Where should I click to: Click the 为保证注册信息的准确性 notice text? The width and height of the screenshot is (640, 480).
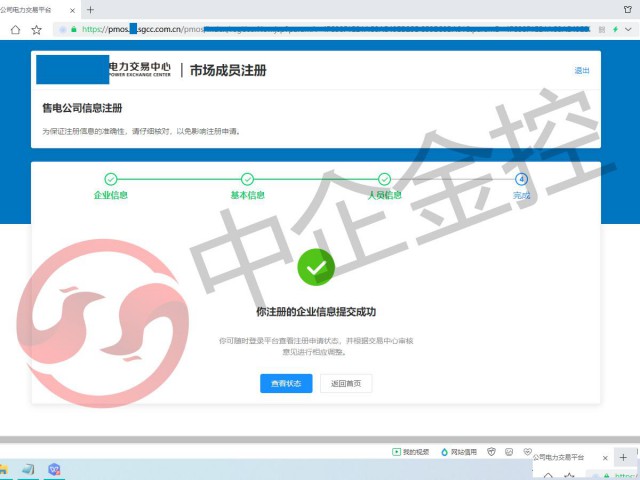point(142,131)
